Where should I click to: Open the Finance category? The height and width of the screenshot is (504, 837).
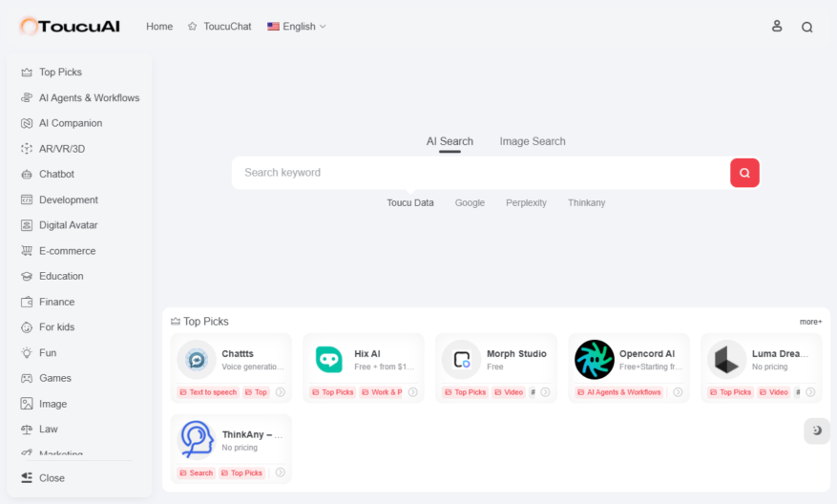(x=48, y=302)
